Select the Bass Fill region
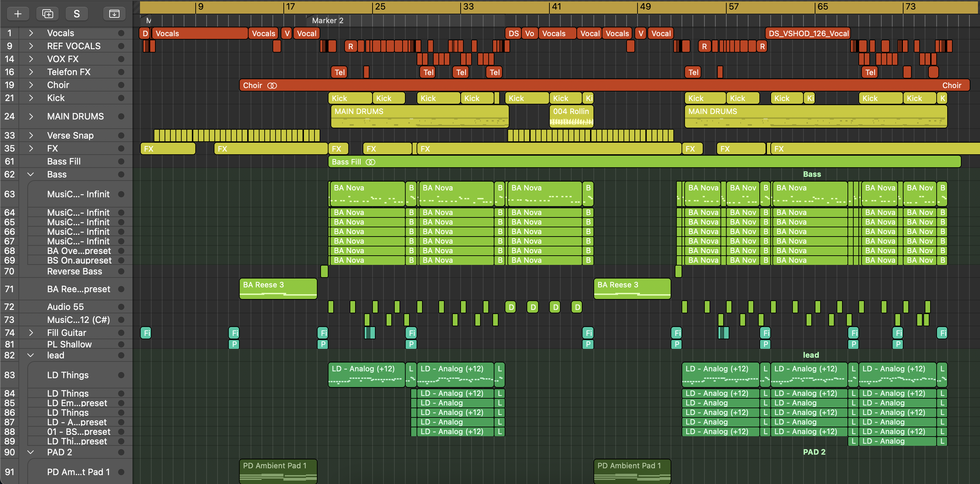The image size is (980, 484). (x=644, y=162)
